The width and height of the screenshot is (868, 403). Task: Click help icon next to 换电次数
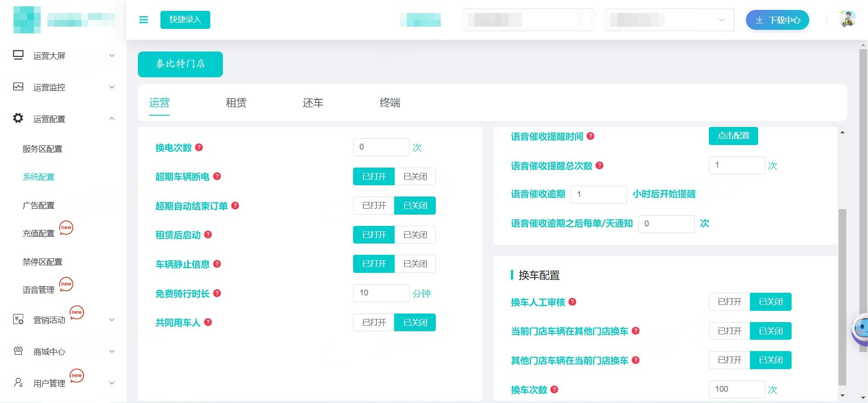[199, 147]
